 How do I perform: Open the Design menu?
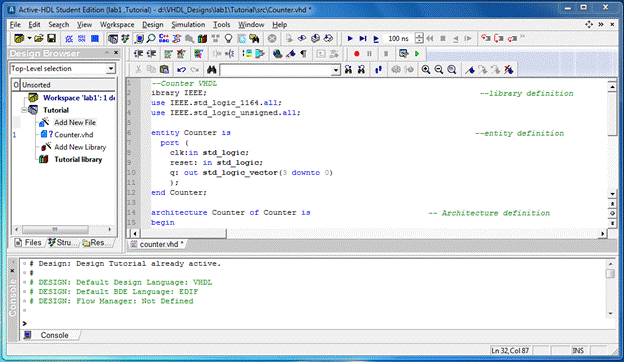coord(153,25)
